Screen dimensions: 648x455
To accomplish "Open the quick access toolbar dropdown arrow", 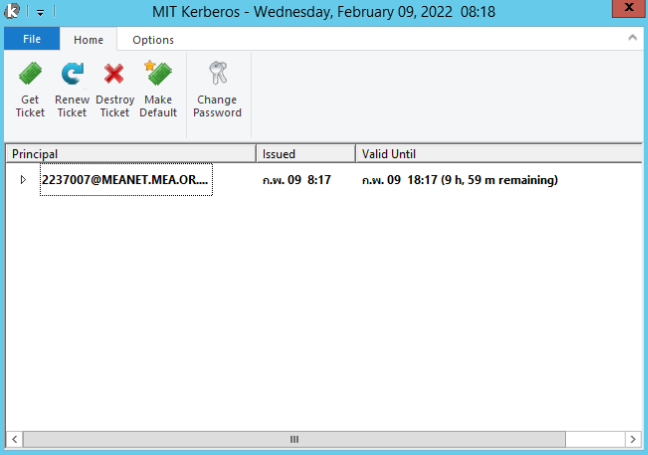I will pos(41,13).
